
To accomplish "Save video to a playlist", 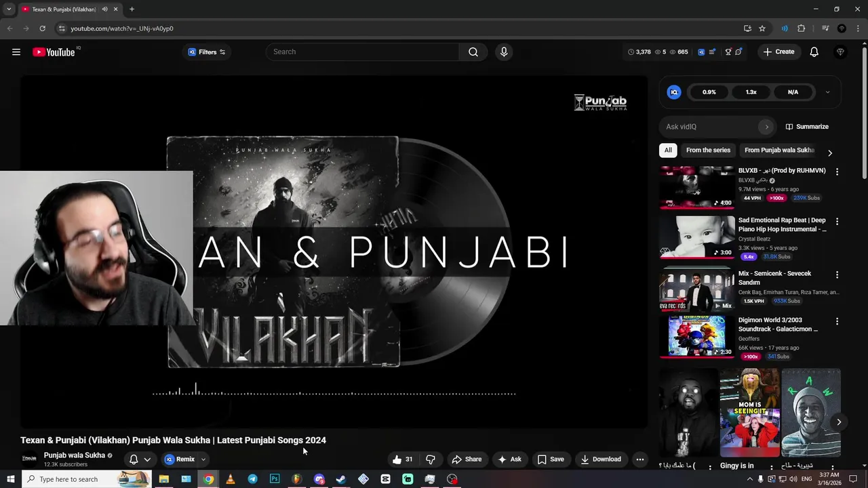I will [x=551, y=460].
